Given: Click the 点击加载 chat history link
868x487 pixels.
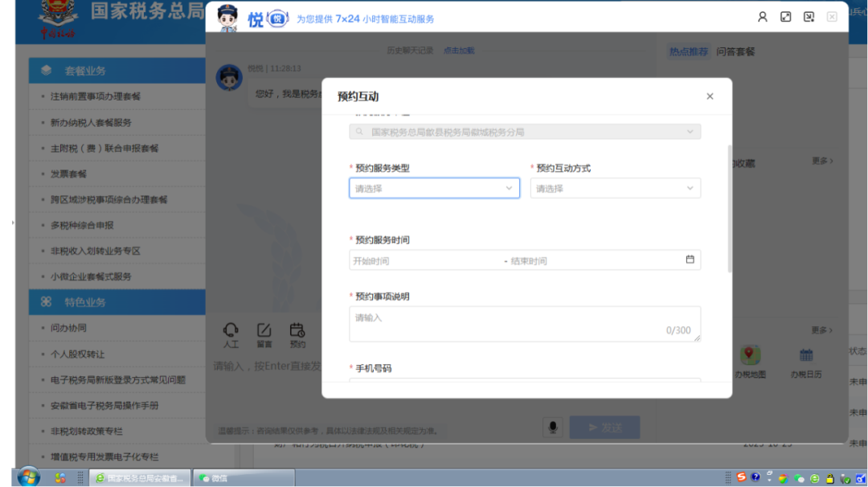Looking at the screenshot, I should tap(459, 51).
